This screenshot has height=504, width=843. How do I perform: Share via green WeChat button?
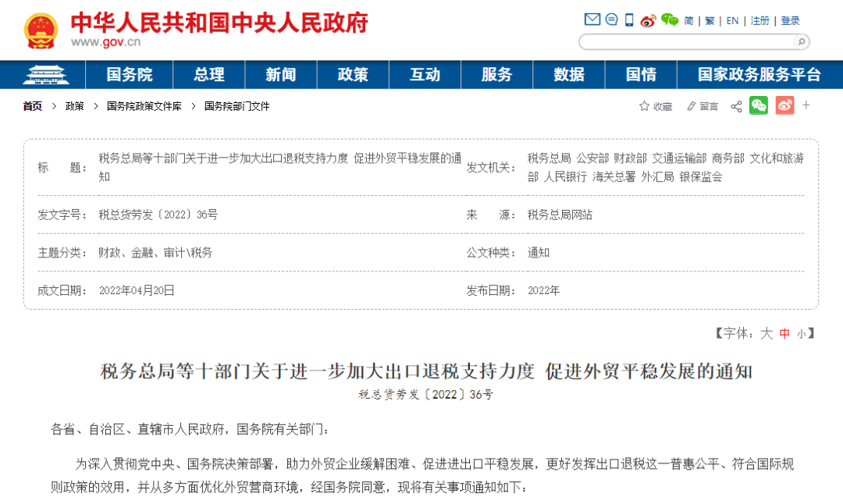coord(759,105)
